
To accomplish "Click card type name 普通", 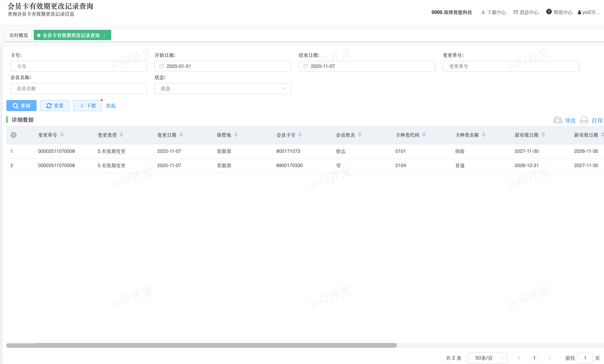I will 460,166.
